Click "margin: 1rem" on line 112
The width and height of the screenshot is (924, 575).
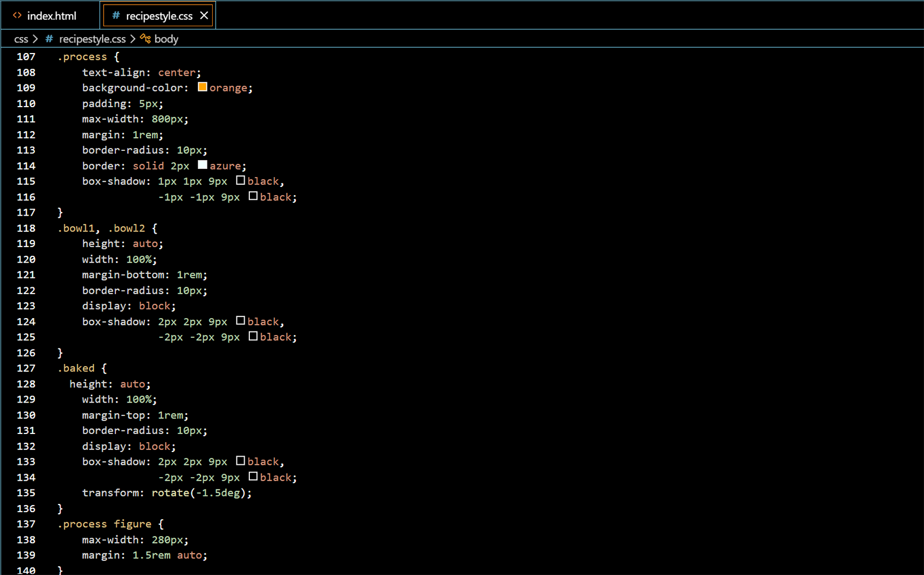[x=120, y=135]
